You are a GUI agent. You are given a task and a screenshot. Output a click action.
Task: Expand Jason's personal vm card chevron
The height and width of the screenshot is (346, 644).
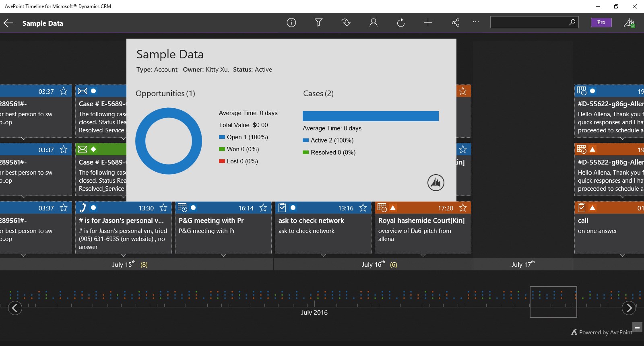(x=124, y=255)
